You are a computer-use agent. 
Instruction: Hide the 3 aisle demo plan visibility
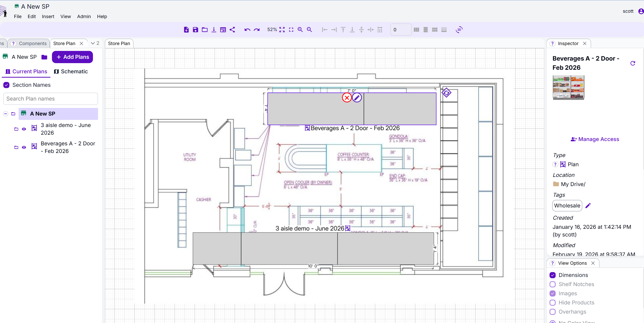pos(24,129)
